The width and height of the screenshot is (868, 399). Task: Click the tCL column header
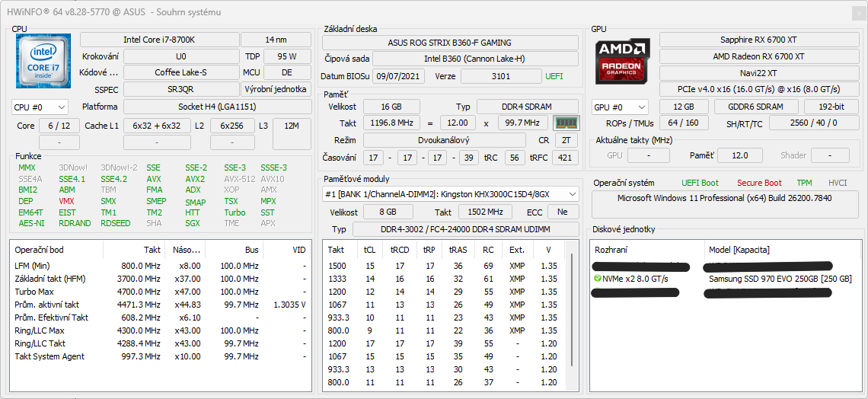[x=369, y=250]
